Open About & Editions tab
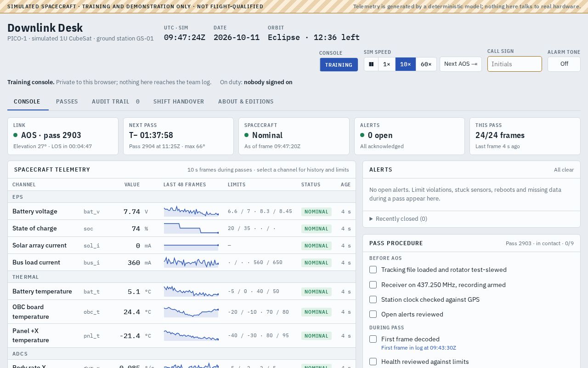 click(x=246, y=102)
